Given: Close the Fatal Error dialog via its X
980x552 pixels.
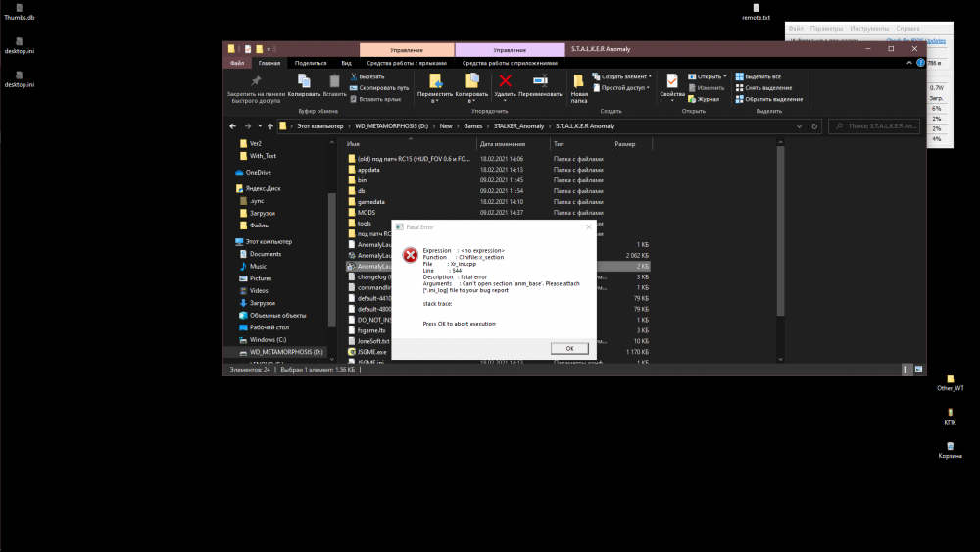Looking at the screenshot, I should coord(589,226).
